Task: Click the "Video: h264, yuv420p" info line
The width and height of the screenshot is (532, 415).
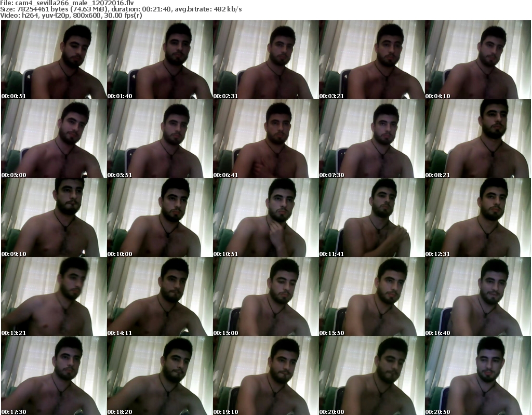Action: coord(35,15)
